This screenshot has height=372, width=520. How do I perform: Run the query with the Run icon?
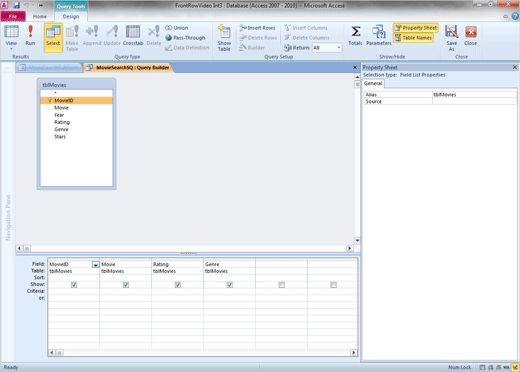click(x=30, y=35)
